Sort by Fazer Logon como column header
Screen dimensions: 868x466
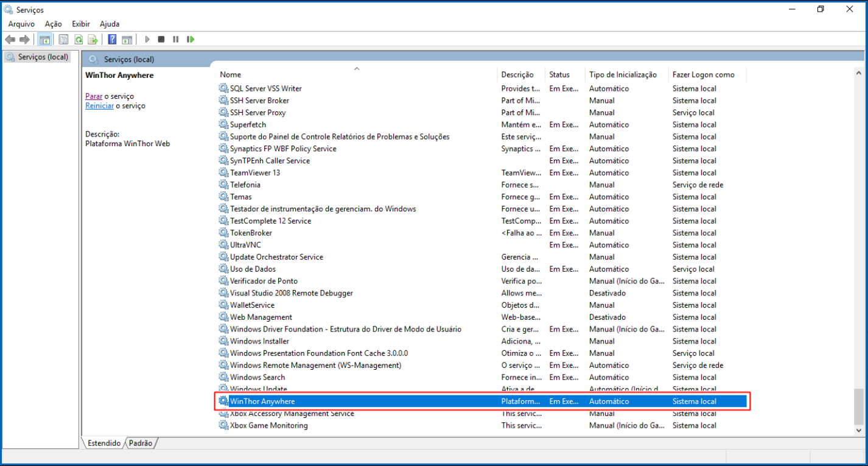pyautogui.click(x=707, y=74)
